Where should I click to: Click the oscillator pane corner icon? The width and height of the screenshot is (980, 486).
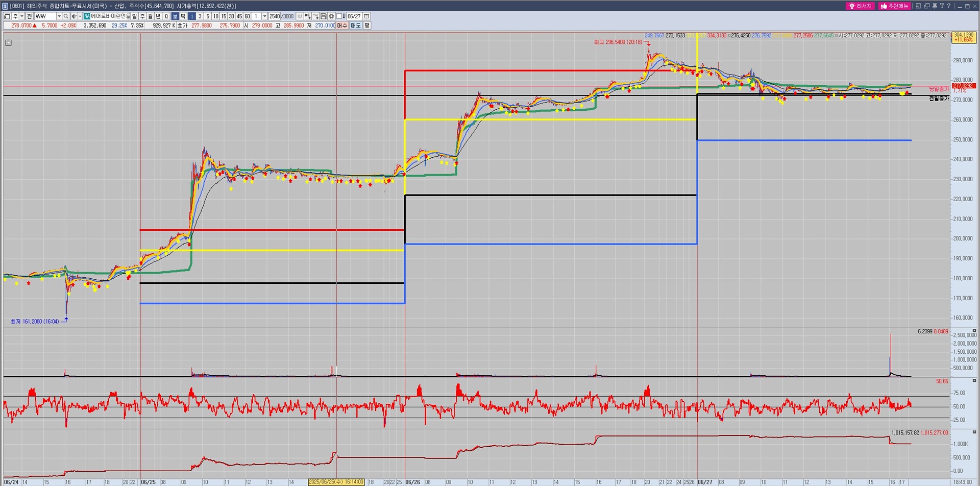pos(974,381)
